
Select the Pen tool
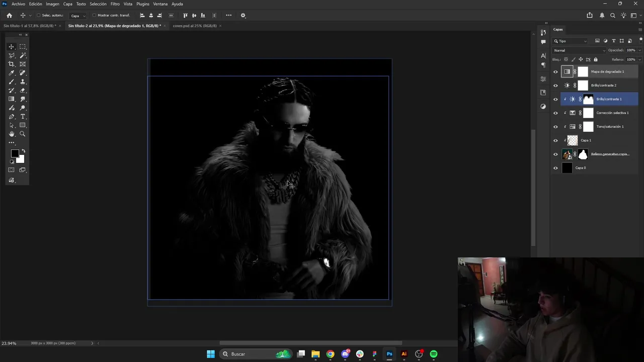12,117
